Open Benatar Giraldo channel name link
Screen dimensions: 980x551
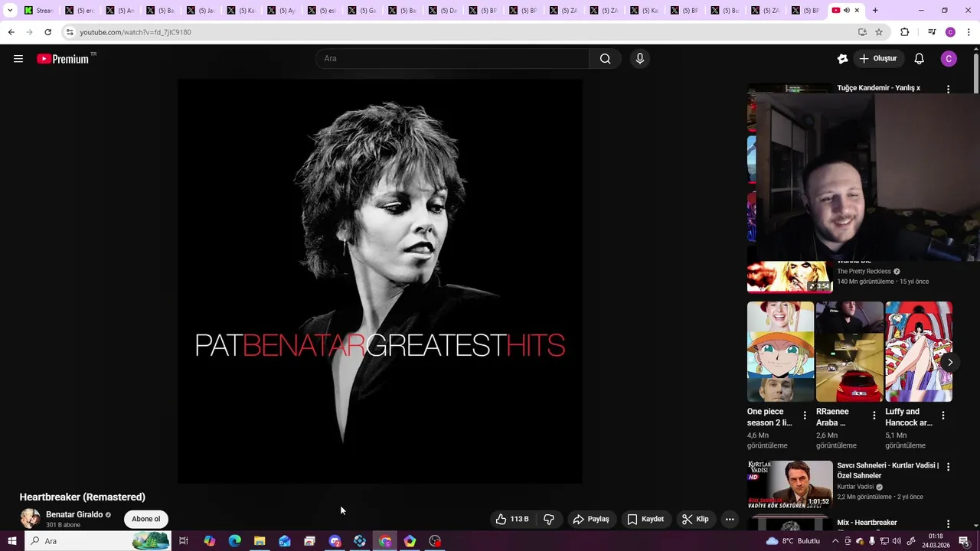click(74, 514)
